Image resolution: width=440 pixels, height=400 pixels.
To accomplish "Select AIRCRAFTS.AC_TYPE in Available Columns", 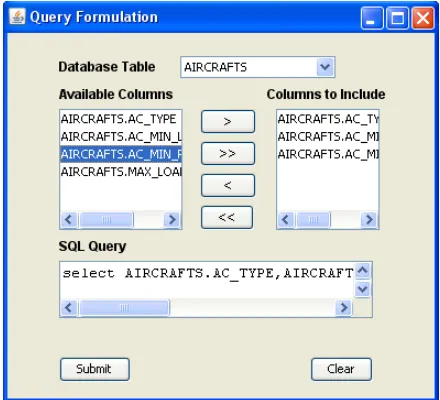I will click(121, 119).
